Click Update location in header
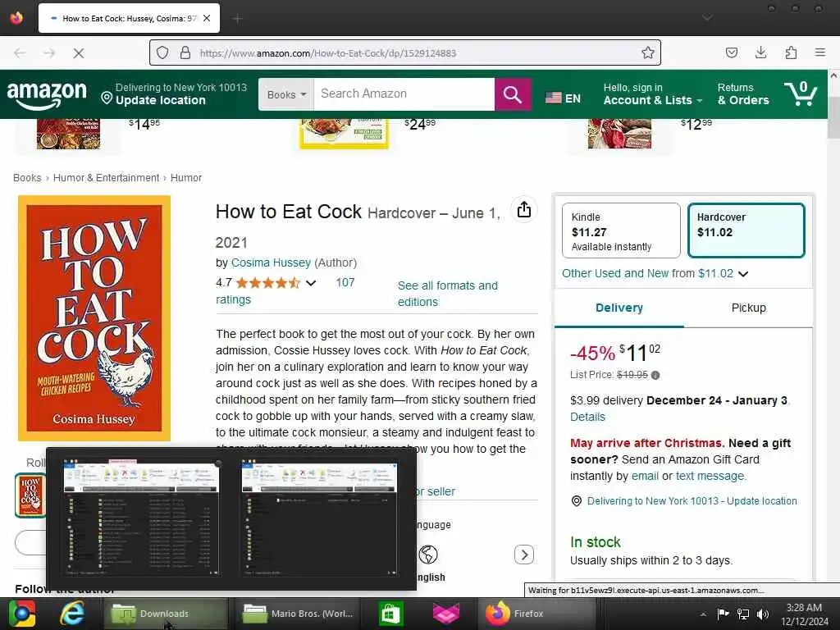This screenshot has height=630, width=840. point(160,100)
